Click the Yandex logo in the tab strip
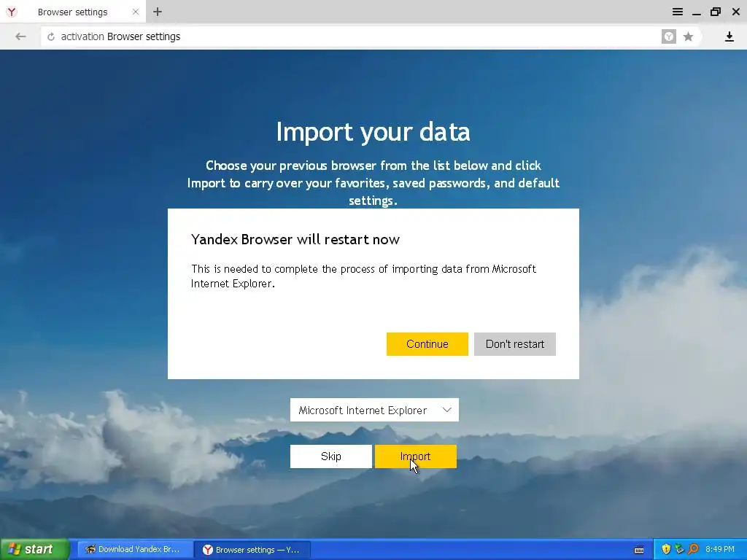 [x=12, y=12]
